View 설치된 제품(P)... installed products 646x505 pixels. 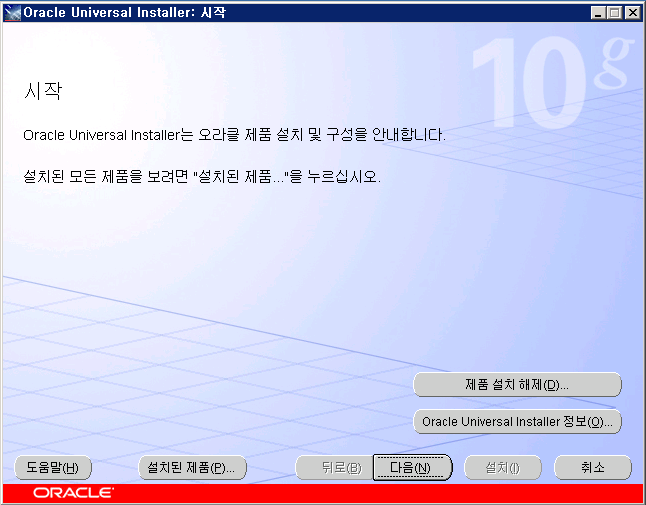point(192,468)
